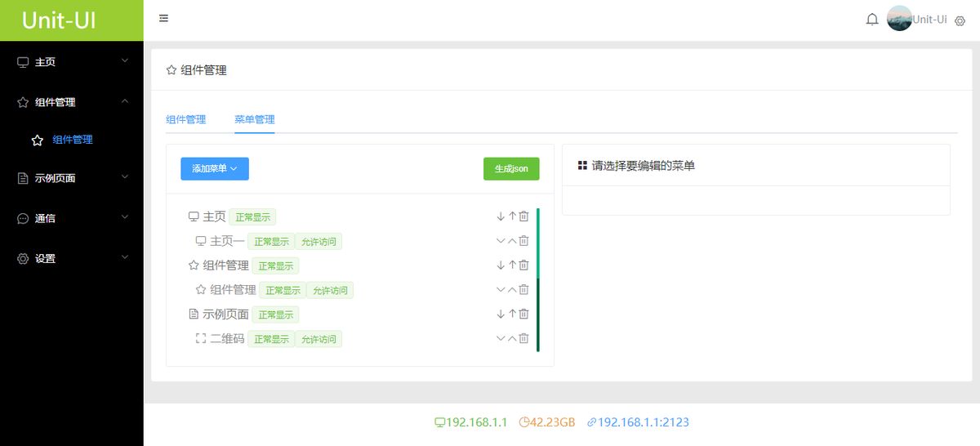The width and height of the screenshot is (980, 446).
Task: Click 192.168.1.1:2123 footer link
Action: (638, 422)
